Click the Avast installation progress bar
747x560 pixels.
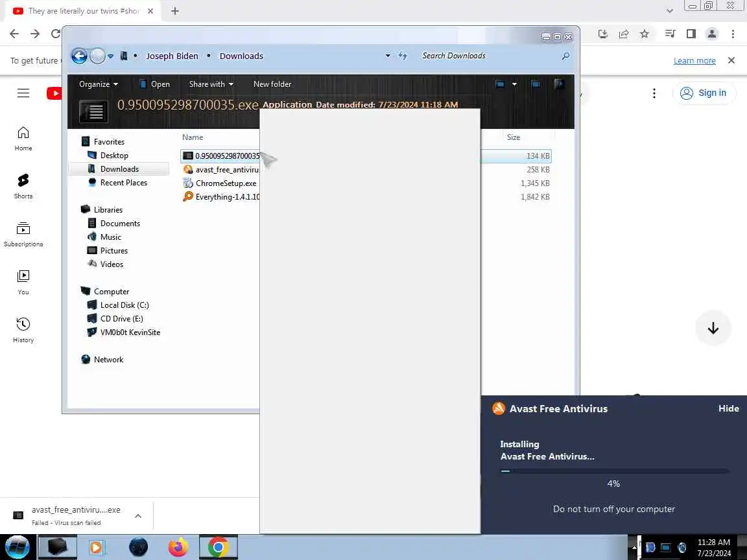click(x=614, y=471)
